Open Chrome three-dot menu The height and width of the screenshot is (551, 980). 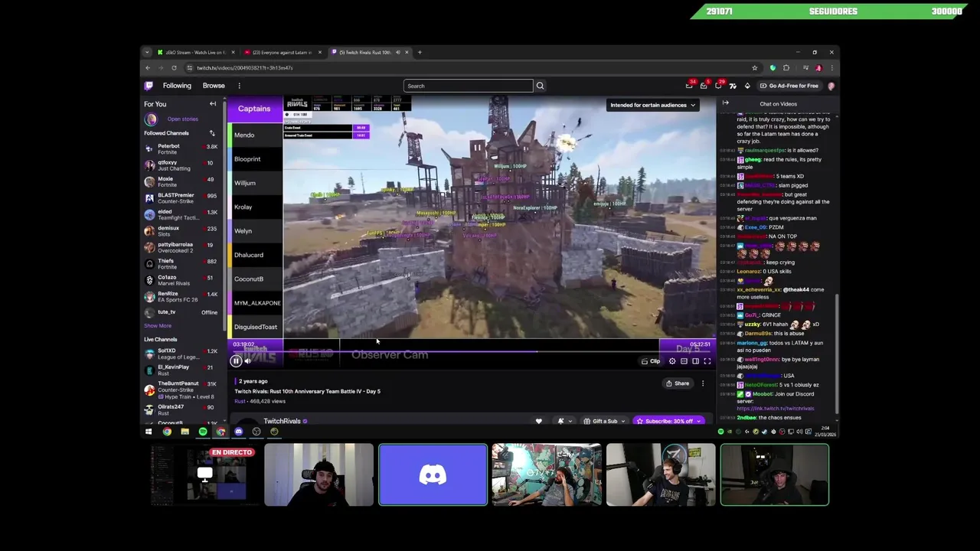coord(831,68)
